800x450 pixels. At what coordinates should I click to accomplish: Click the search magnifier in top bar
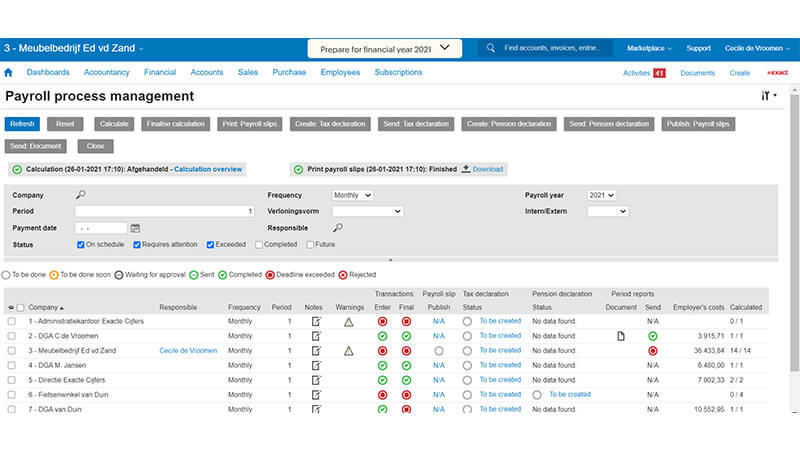tap(490, 48)
